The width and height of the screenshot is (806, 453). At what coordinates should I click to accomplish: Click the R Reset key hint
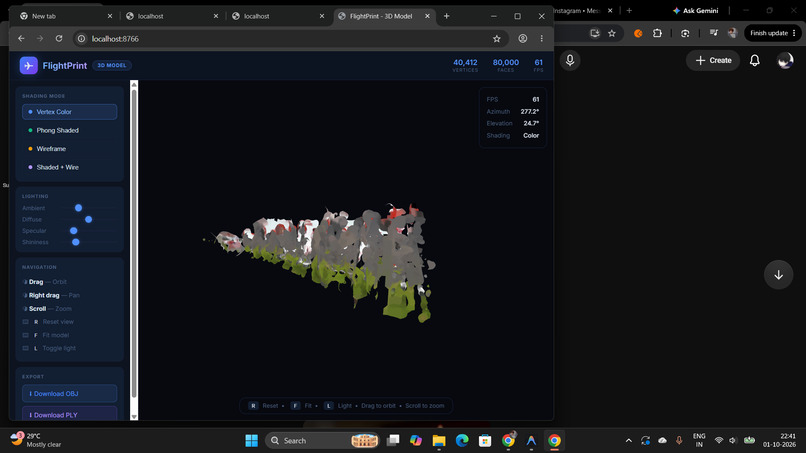click(263, 406)
